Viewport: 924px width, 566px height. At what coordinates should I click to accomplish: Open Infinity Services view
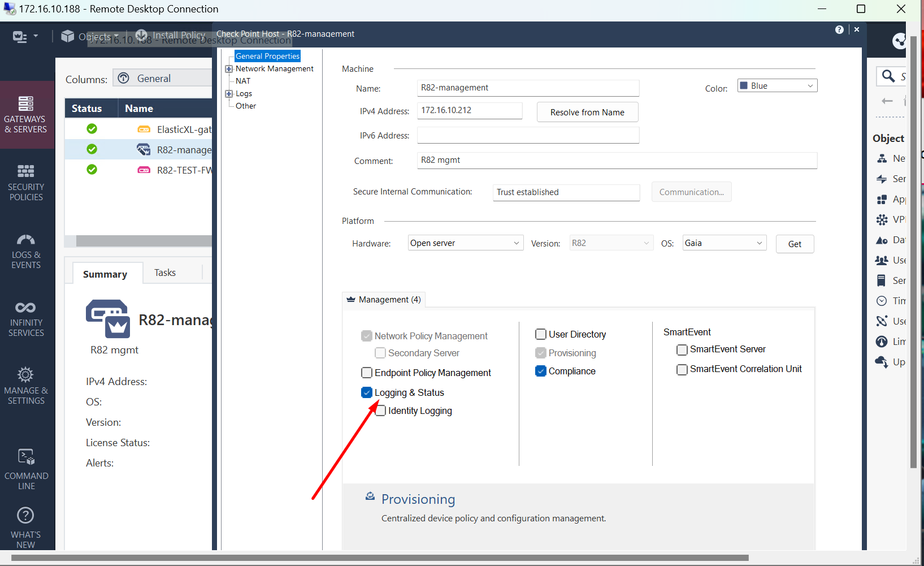click(x=26, y=319)
